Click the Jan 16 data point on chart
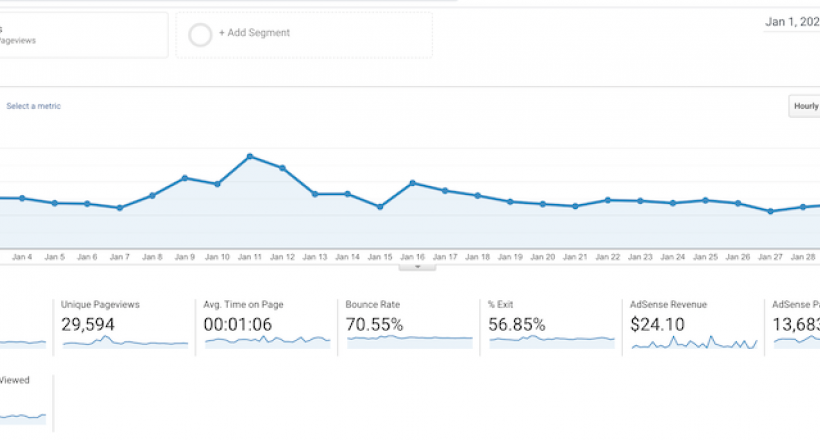Screen dimensions: 820x440 click(x=413, y=183)
